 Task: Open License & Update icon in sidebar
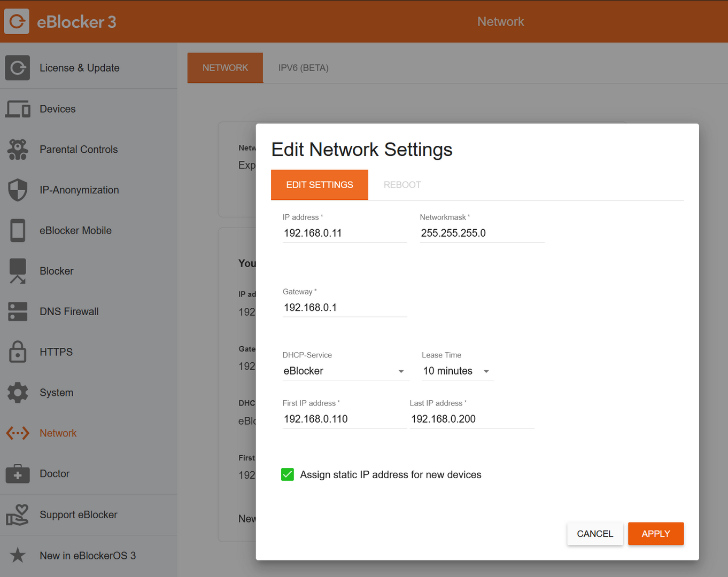[18, 68]
